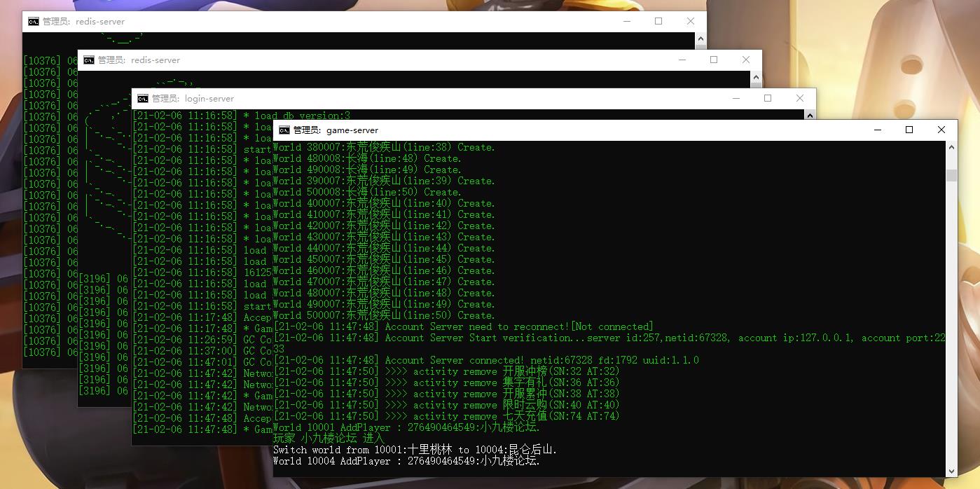This screenshot has height=489, width=980.
Task: Click the console icon of the rear-most redis-server window
Action: 33,22
